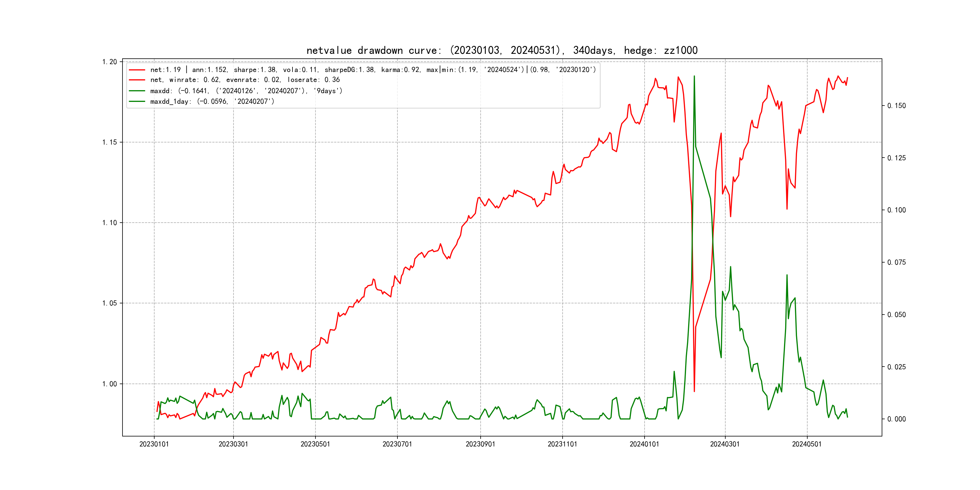Click the 20230101 x-axis date label
The height and width of the screenshot is (490, 980).
pos(154,444)
